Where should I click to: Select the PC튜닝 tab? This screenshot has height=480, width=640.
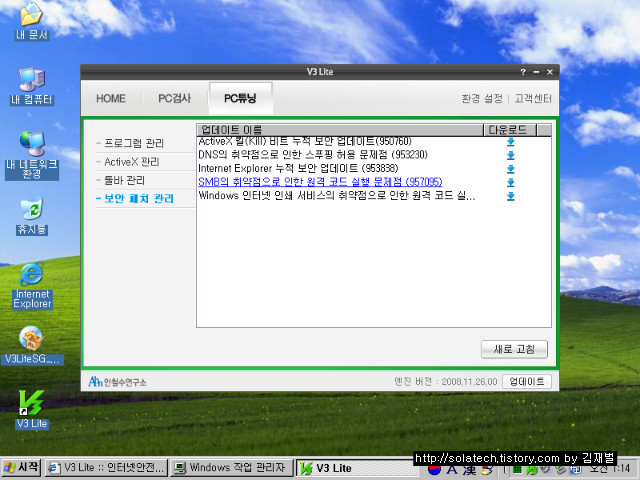click(240, 98)
